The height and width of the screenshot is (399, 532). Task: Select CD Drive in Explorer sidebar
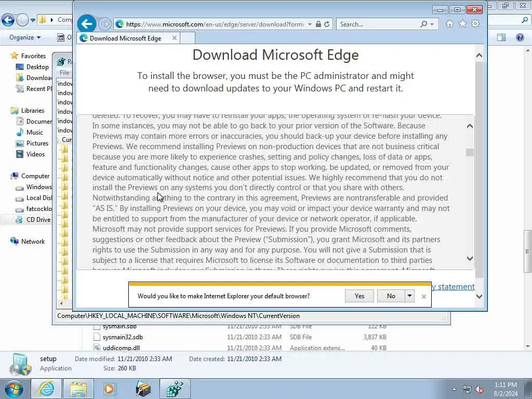[x=33, y=220]
